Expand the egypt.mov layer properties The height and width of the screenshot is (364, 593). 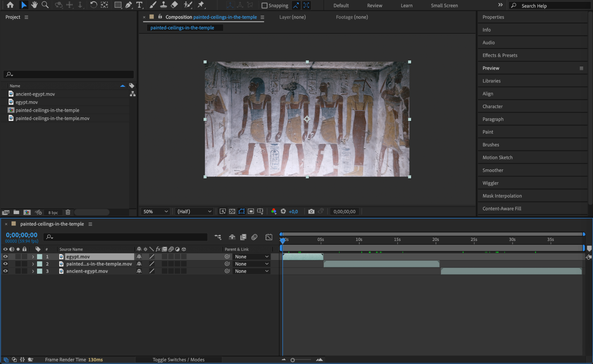(33, 257)
